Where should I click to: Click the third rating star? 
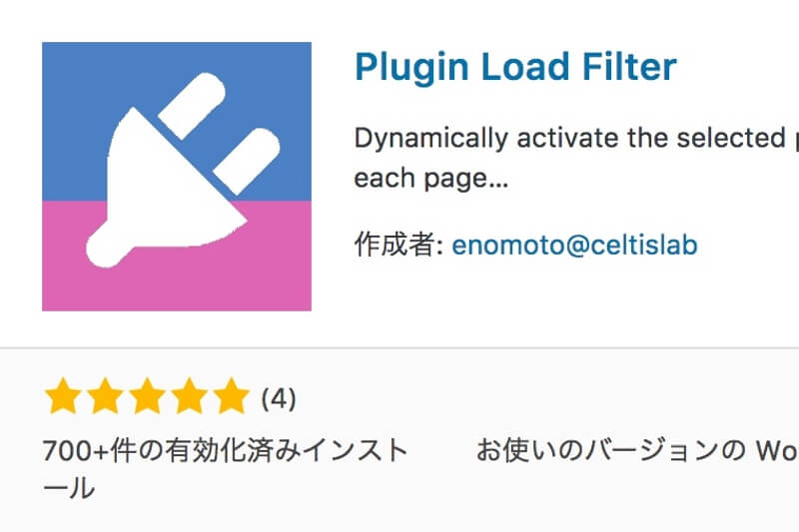[x=147, y=395]
